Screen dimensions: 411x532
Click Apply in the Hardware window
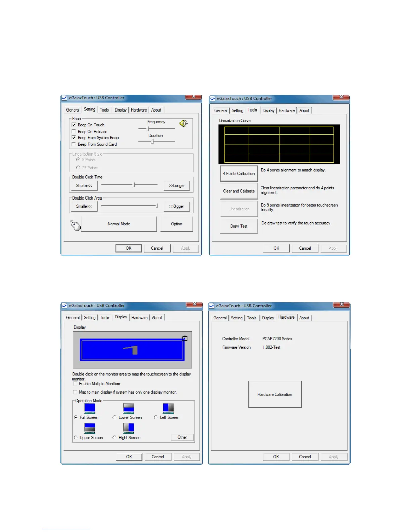pyautogui.click(x=334, y=457)
